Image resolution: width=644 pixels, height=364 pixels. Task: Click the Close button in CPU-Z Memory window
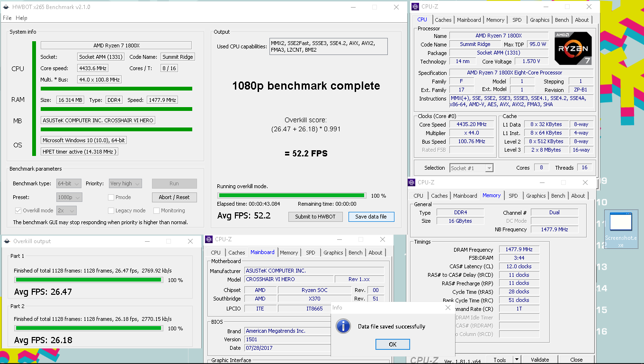pyautogui.click(x=576, y=360)
